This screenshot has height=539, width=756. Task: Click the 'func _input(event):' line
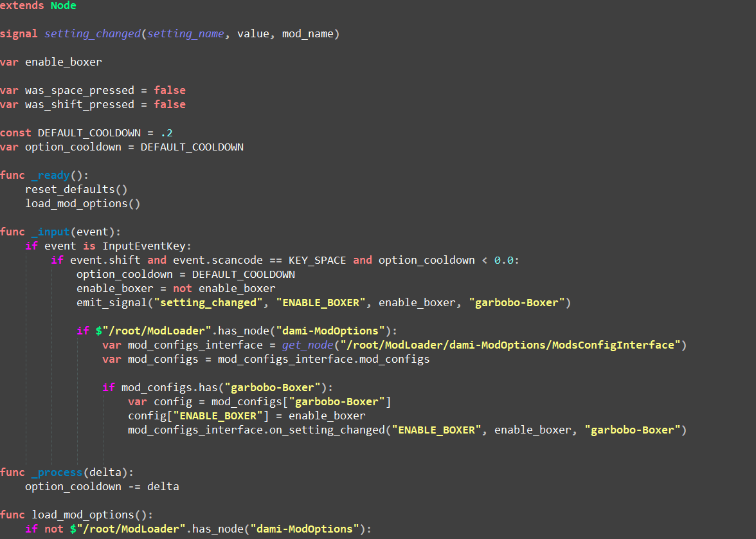click(x=60, y=232)
